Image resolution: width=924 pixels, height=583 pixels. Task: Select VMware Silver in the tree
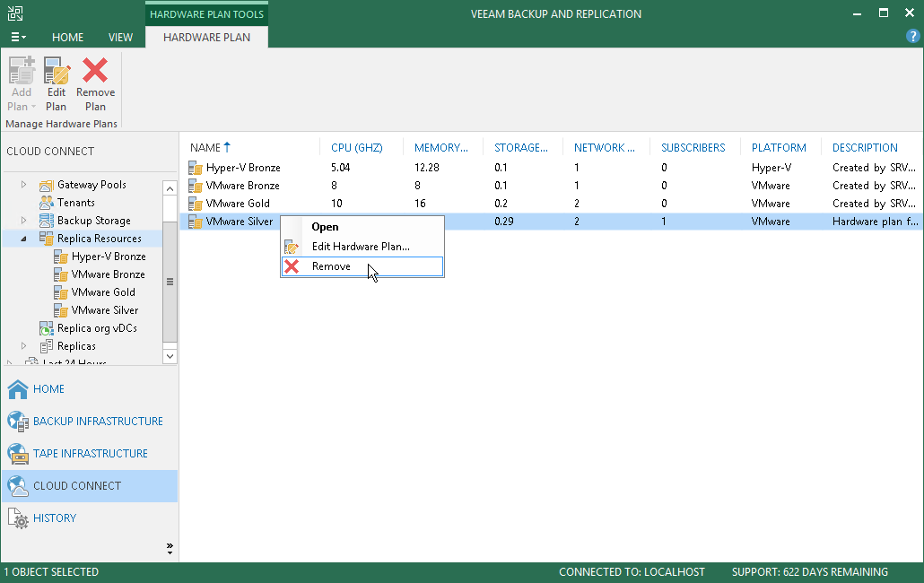click(x=105, y=310)
